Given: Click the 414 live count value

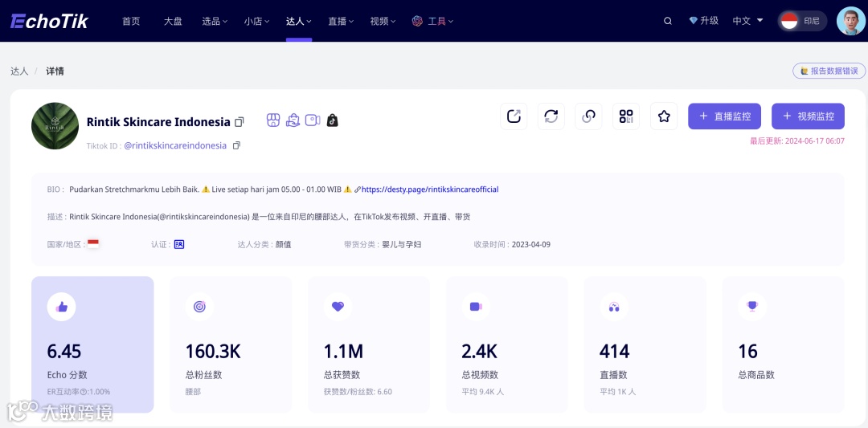Looking at the screenshot, I should click(615, 352).
